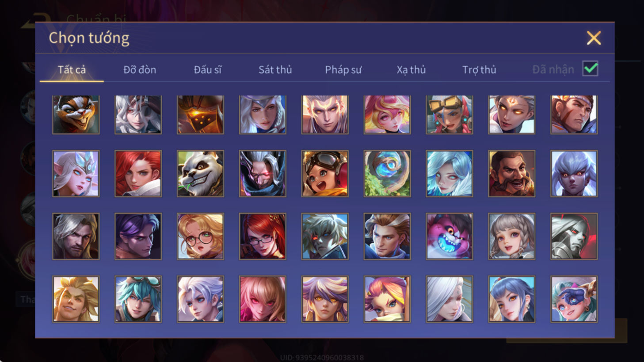Switch to the Đỡ đòn tab
Viewport: 644px width, 362px height.
[x=140, y=70]
